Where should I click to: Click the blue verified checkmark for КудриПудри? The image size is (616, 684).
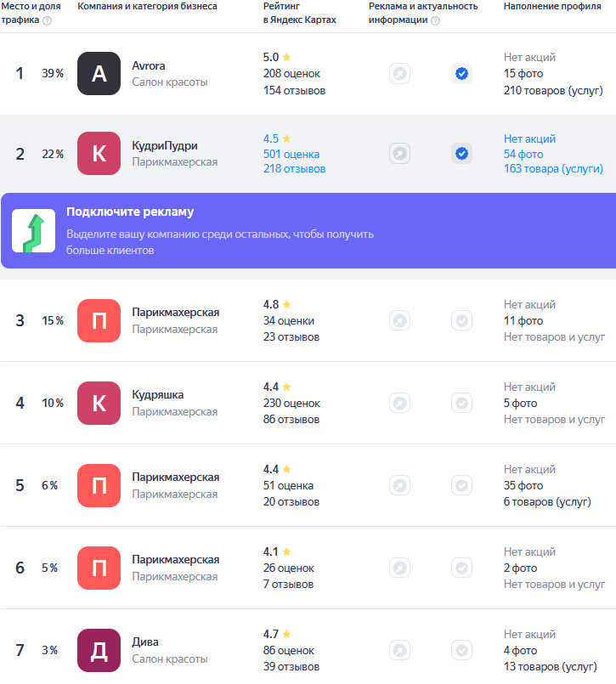tap(461, 154)
